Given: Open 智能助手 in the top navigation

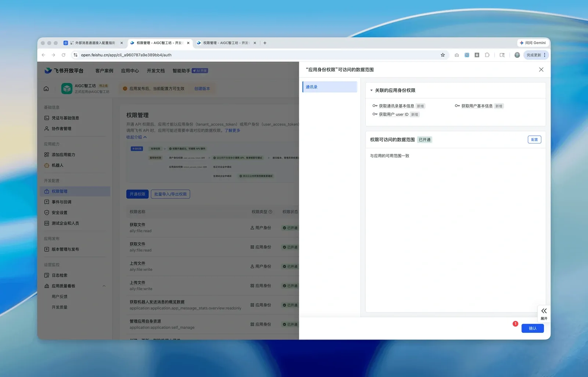Looking at the screenshot, I should point(182,71).
